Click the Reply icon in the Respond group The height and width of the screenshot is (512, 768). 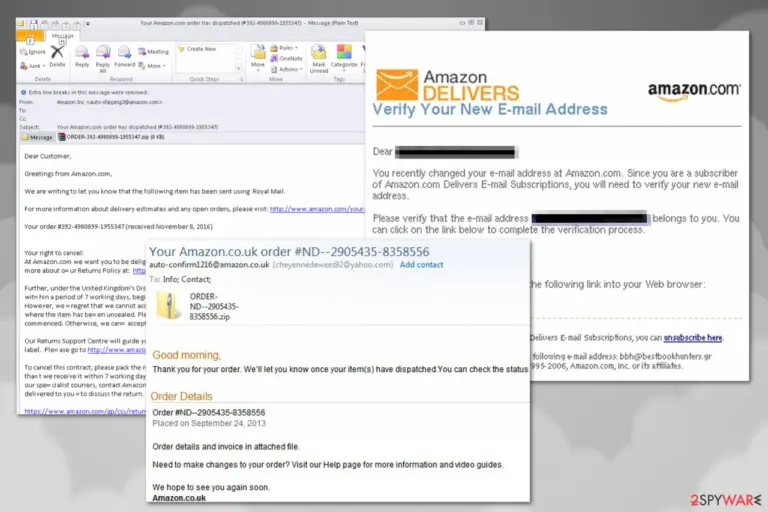coord(82,51)
